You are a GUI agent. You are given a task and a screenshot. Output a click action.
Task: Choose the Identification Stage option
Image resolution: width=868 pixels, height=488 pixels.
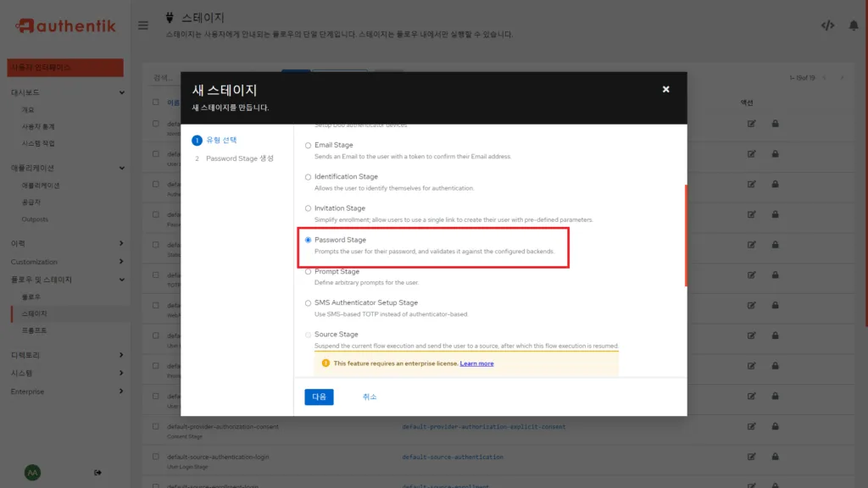point(307,176)
